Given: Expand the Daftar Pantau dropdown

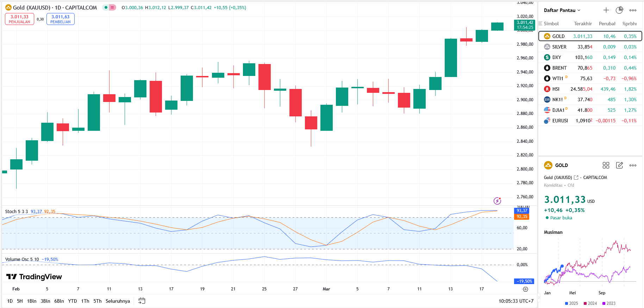Looking at the screenshot, I should tap(562, 10).
